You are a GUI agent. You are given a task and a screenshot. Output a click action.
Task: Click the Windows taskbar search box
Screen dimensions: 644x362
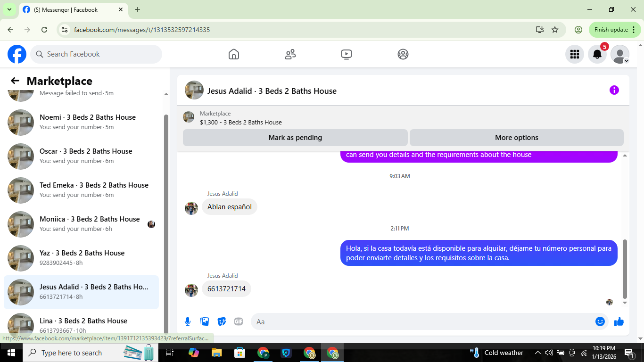[91, 353]
